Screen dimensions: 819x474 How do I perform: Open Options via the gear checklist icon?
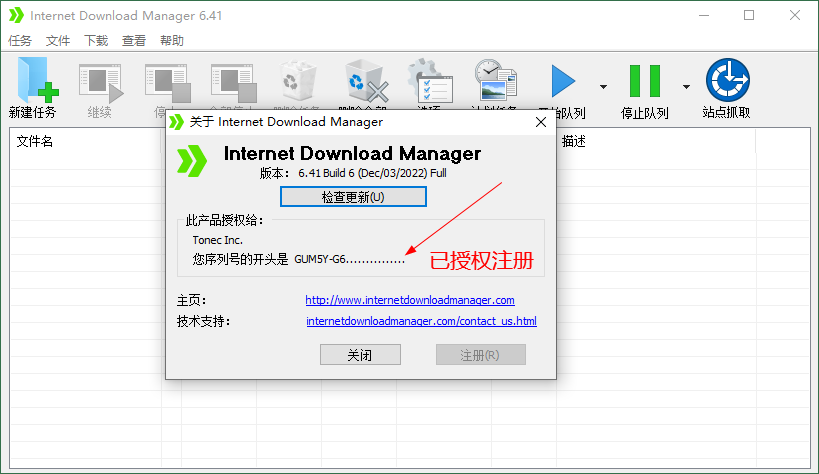pos(430,81)
